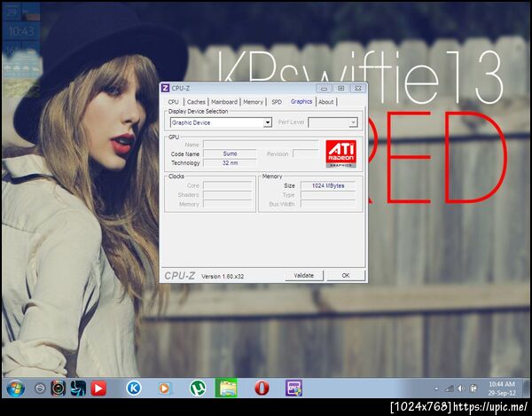Click the Bus Width field
Viewport: 532px width, 416px height.
[328, 204]
